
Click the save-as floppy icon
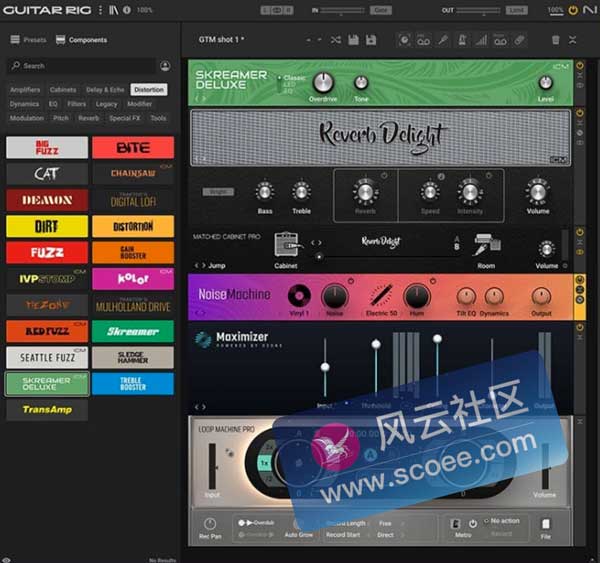(371, 40)
